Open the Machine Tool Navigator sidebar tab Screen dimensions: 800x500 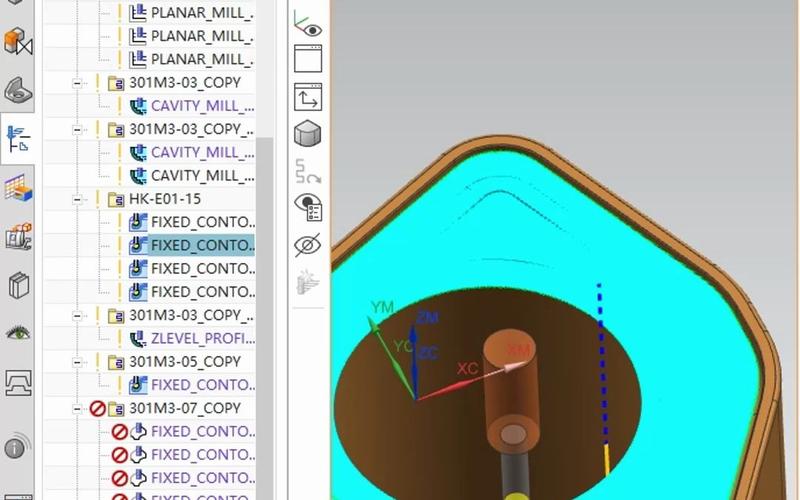pyautogui.click(x=18, y=236)
